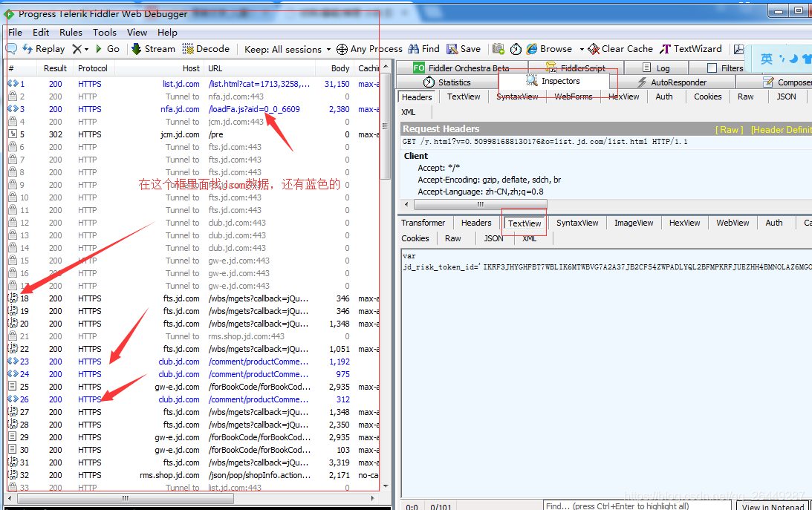Click the comment balloon icon in toolbar
The image size is (812, 510).
click(x=11, y=49)
